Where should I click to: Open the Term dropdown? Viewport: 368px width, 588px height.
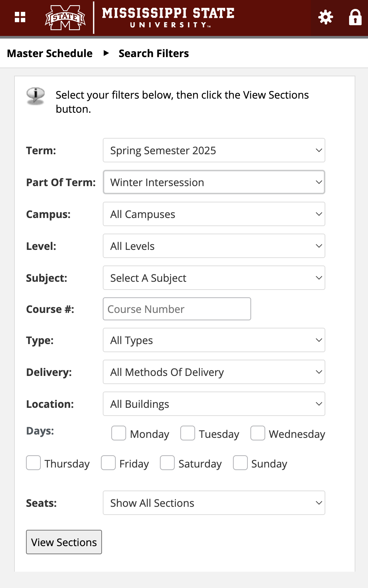pos(214,151)
